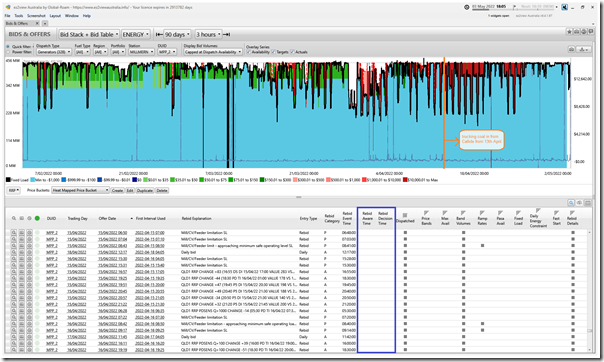Click the $0 dark blue legend swatch
This screenshot has height=362, width=604.
[134, 179]
